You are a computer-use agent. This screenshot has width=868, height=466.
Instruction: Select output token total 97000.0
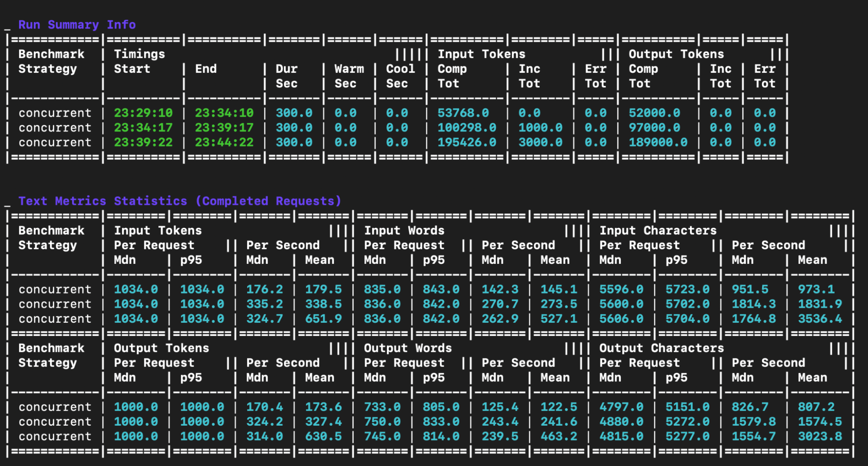[654, 128]
